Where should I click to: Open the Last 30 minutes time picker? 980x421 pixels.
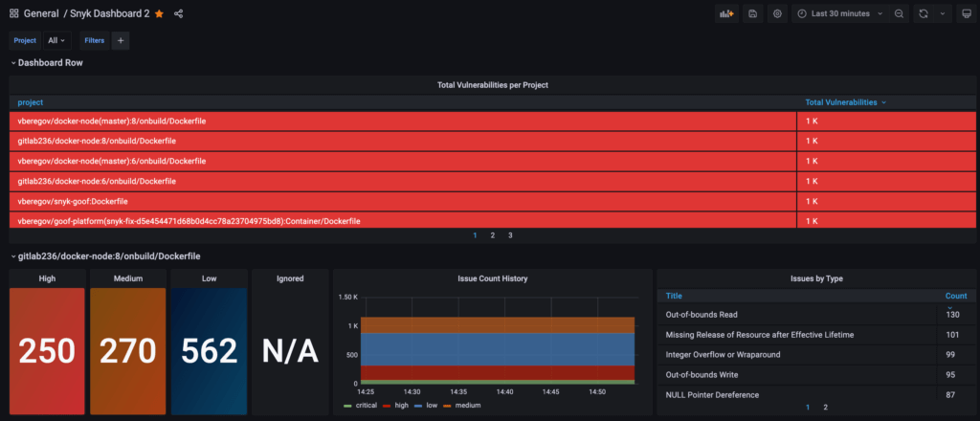point(840,13)
